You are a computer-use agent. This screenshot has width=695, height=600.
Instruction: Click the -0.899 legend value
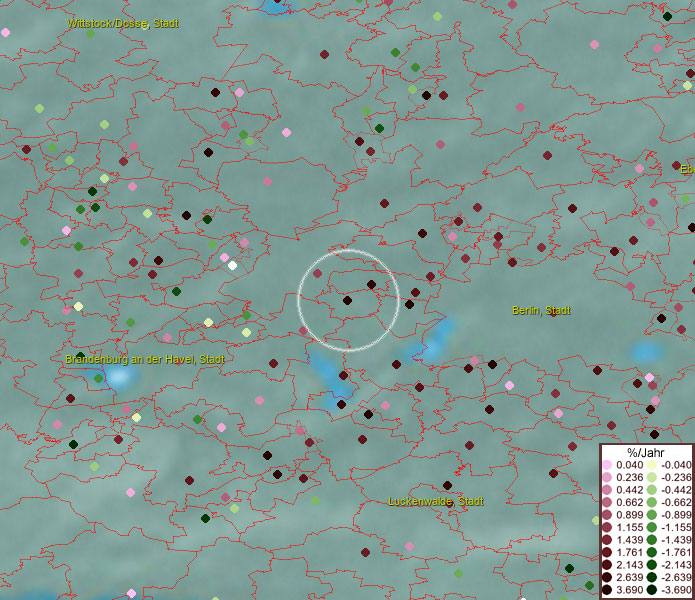pyautogui.click(x=676, y=515)
